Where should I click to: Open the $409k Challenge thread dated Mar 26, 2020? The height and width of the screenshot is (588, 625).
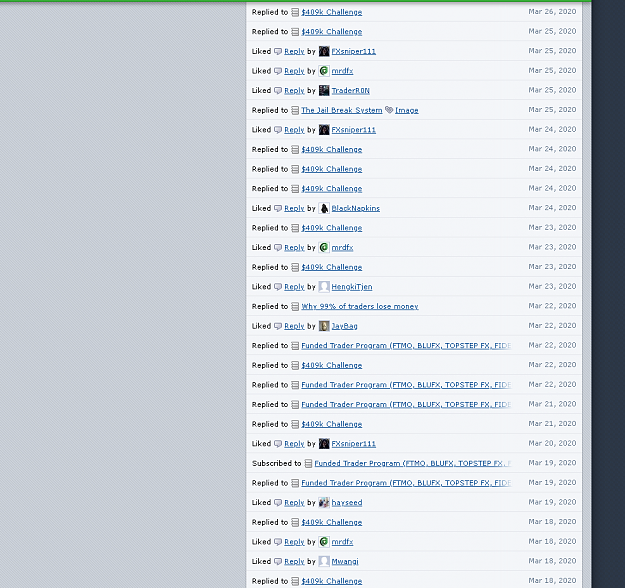pos(332,12)
